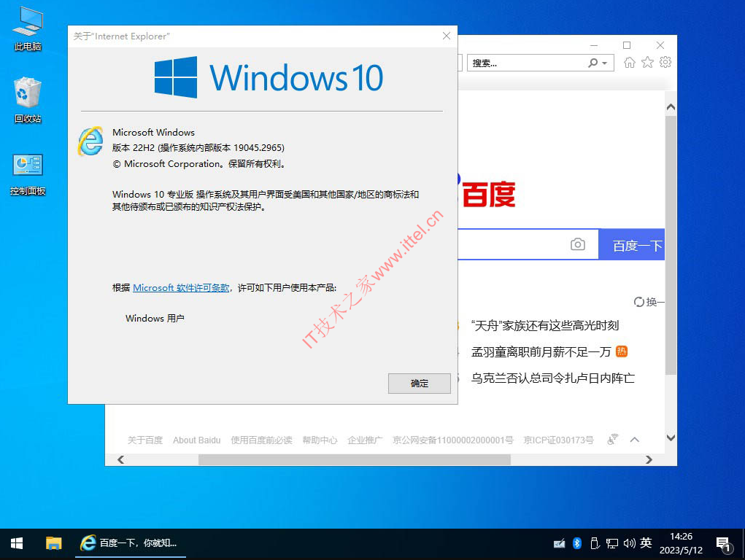
Task: Click IE vertical scrollbar up arrow
Action: click(x=671, y=107)
